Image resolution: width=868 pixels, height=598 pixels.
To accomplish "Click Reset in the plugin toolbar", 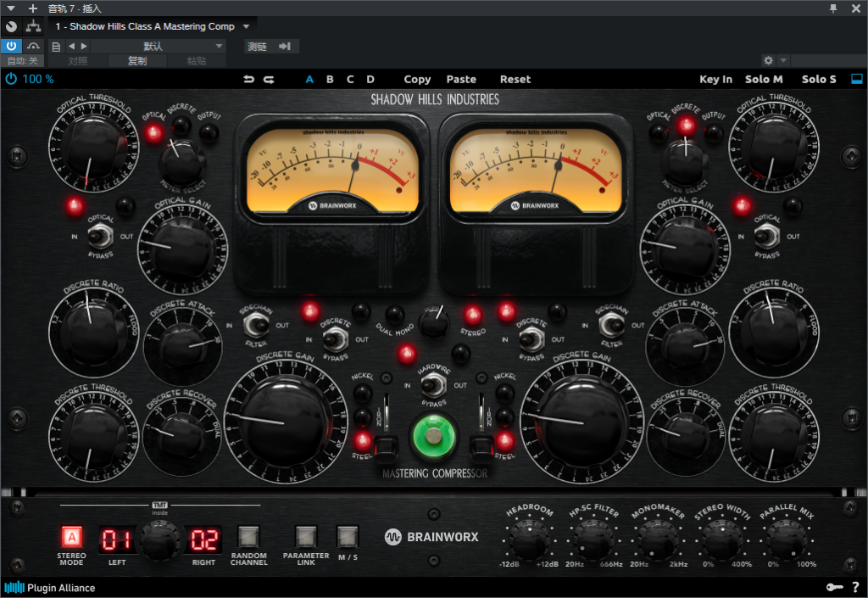I will 515,79.
